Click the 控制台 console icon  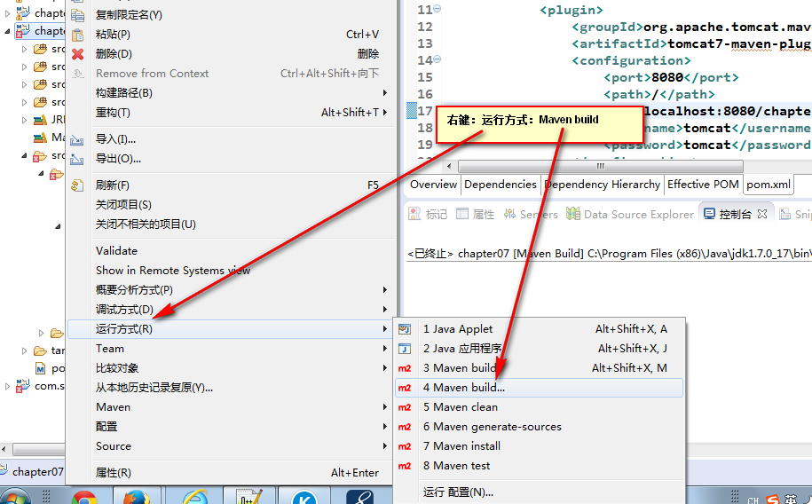709,214
